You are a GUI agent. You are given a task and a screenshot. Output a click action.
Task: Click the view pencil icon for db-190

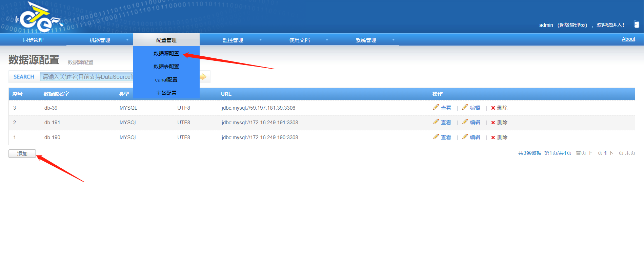tap(436, 136)
